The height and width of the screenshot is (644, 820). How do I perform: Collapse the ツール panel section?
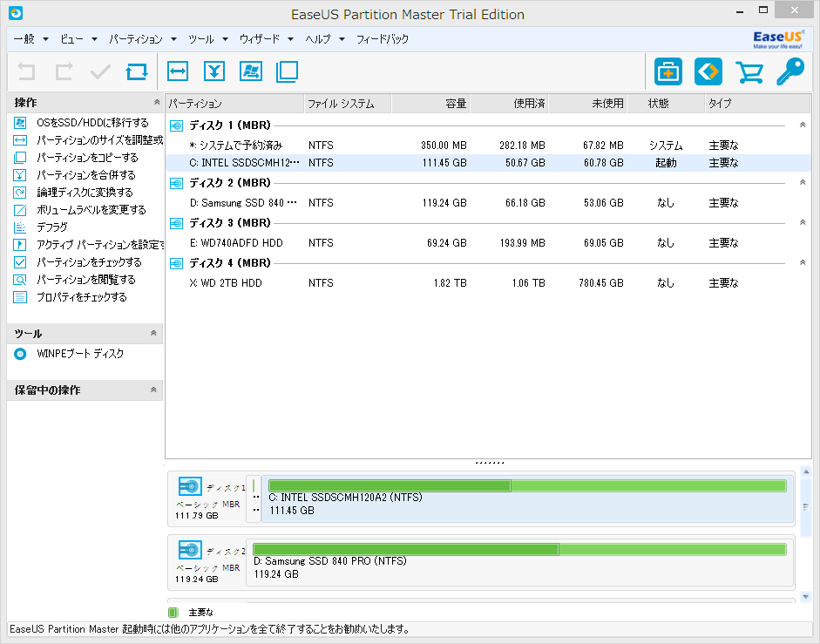154,334
